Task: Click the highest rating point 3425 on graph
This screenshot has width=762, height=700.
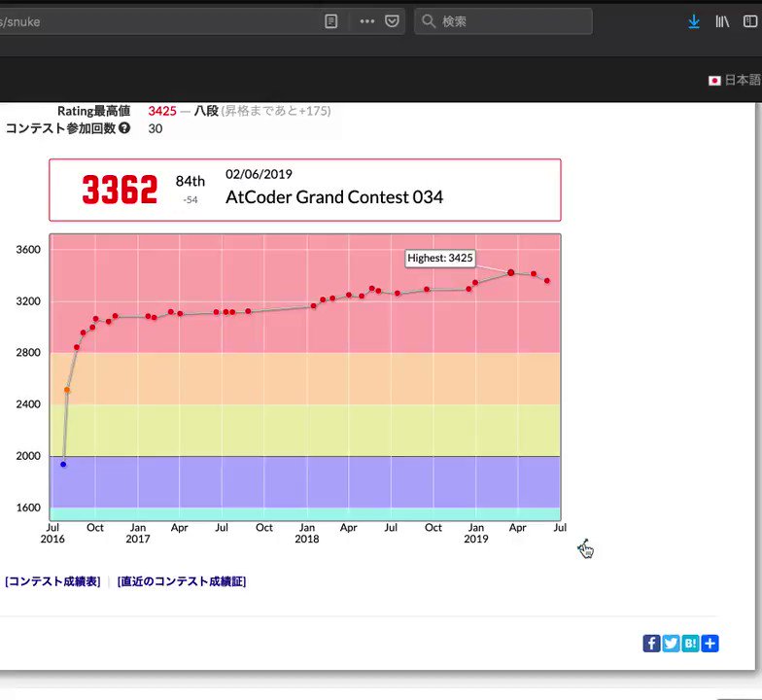Action: [511, 272]
